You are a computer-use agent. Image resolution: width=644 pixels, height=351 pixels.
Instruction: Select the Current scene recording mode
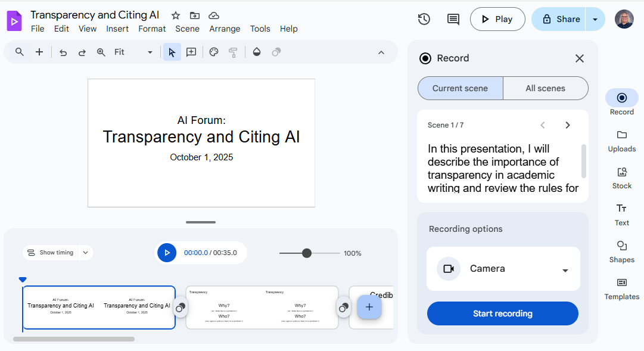460,88
